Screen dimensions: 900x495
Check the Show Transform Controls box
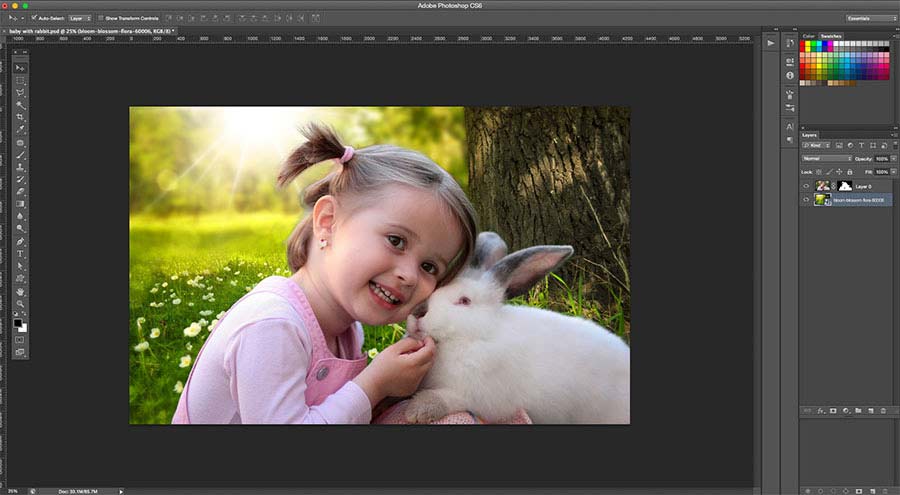(101, 18)
